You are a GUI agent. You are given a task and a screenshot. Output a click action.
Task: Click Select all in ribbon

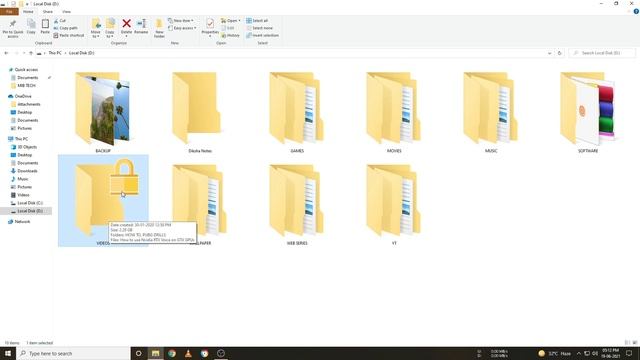(x=257, y=20)
